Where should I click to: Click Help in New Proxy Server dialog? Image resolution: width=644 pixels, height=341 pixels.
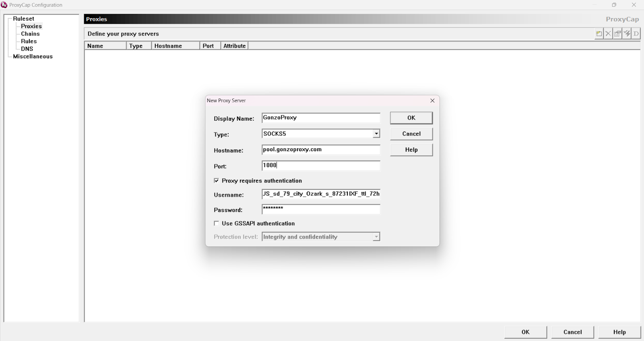411,150
